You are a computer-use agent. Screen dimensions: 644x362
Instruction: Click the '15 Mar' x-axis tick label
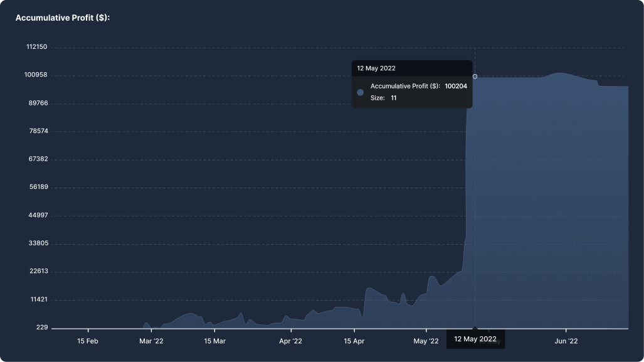coord(214,341)
